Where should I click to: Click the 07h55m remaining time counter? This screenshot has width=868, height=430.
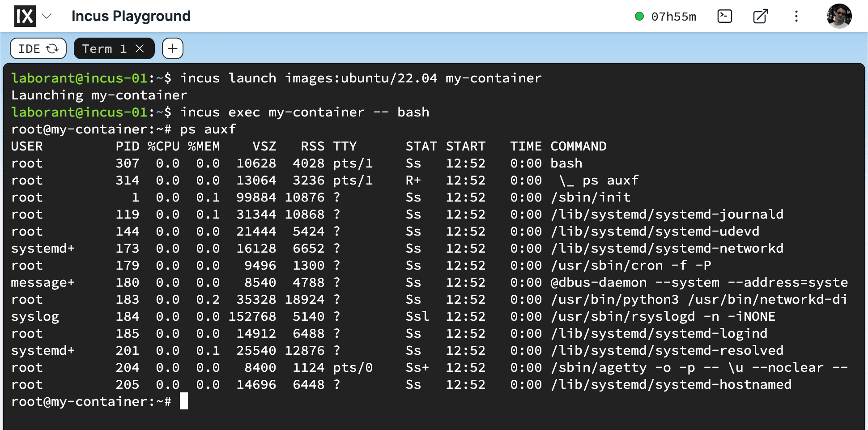click(674, 17)
